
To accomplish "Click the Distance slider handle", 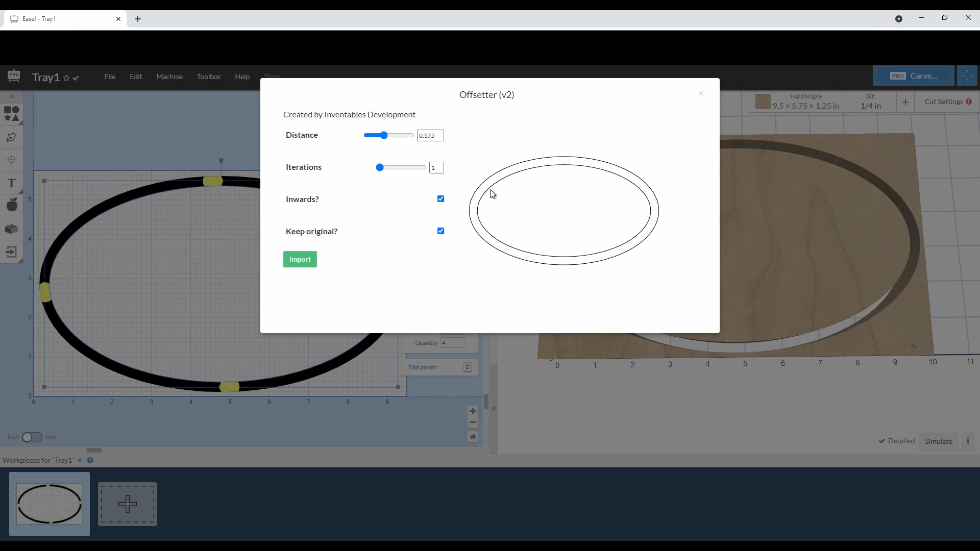I will (x=384, y=135).
